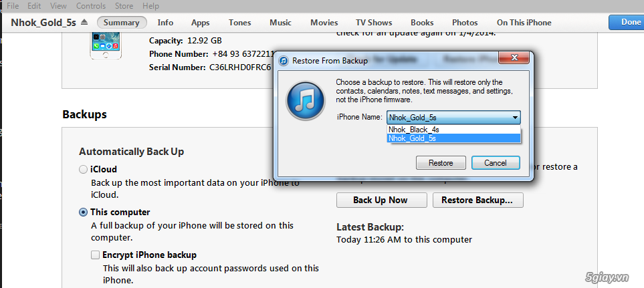Viewport: 644px width, 288px height.
Task: Click the Capacity 12.92 GB text
Action: (x=185, y=41)
